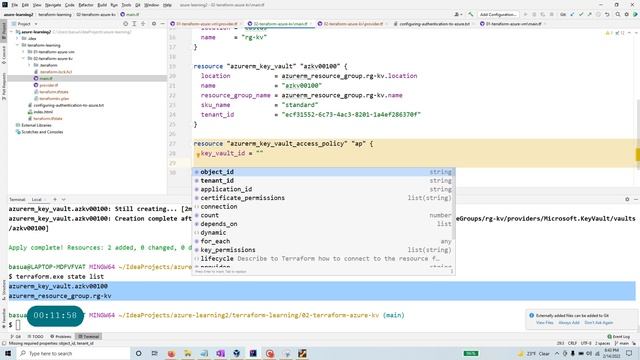Switch to configuring-authentication-to-azure.txt tab

434,24
